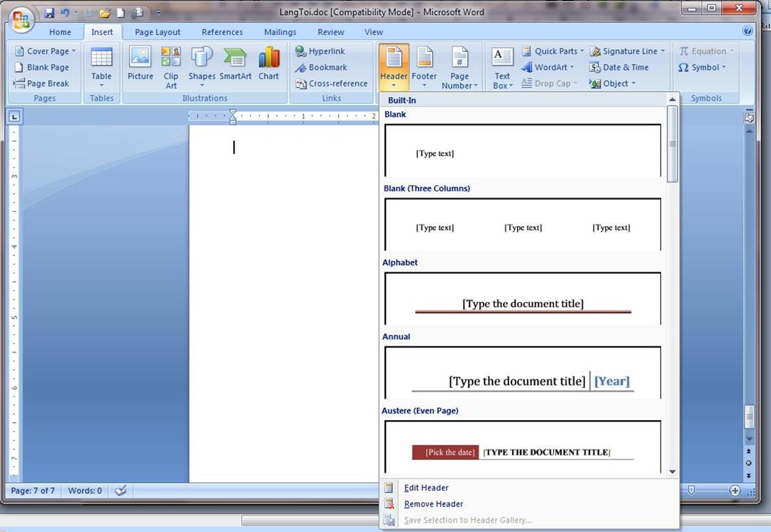This screenshot has height=532, width=771.
Task: Insert WordArt text
Action: coord(547,67)
